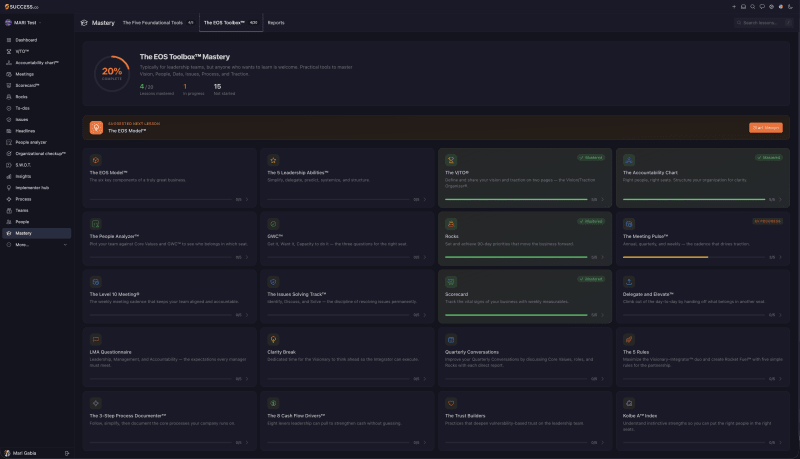Select The EOS Toolbox tab

tap(231, 23)
